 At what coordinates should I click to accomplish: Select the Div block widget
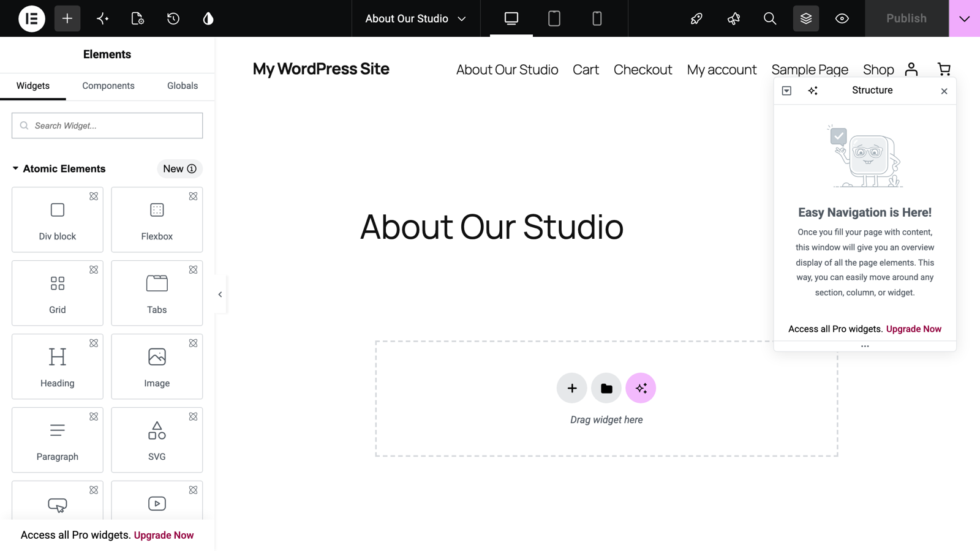pos(58,220)
